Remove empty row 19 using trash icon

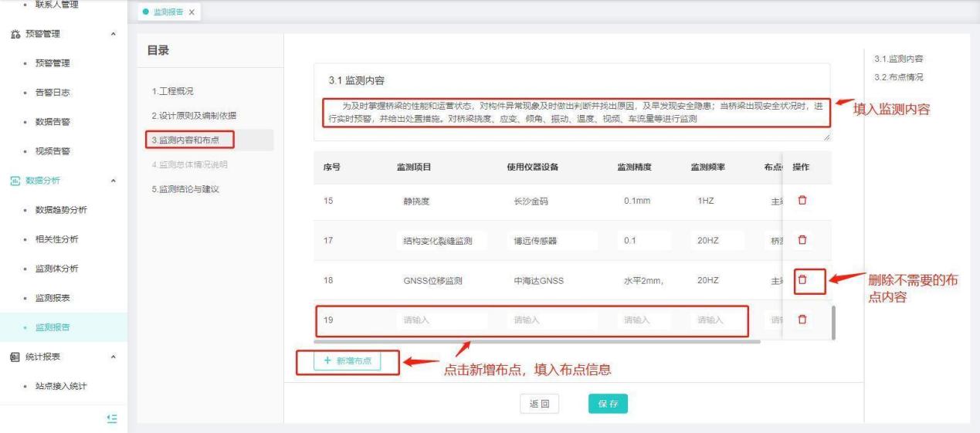pyautogui.click(x=802, y=320)
